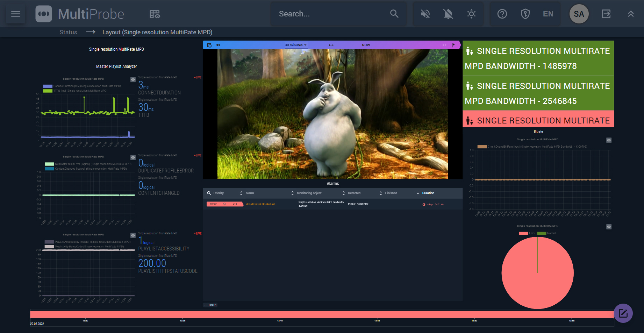Open the purple edit layout pencil button
This screenshot has width=644, height=333.
point(623,313)
